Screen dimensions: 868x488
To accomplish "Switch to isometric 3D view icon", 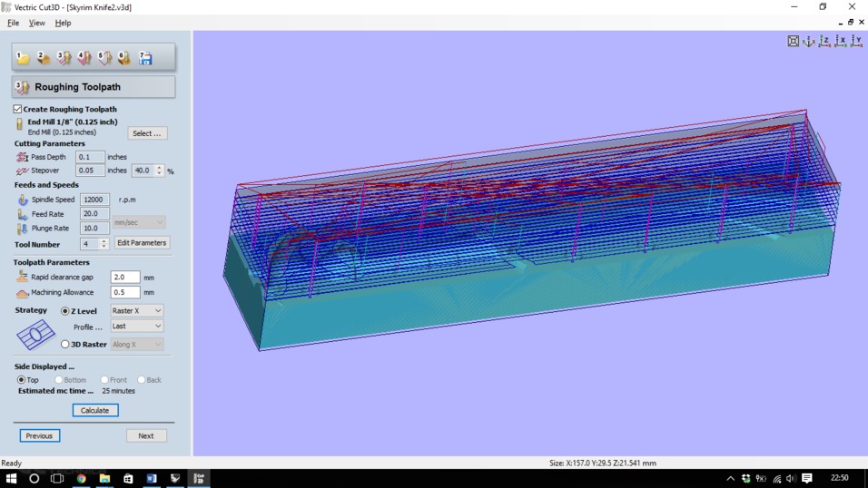I will point(809,41).
